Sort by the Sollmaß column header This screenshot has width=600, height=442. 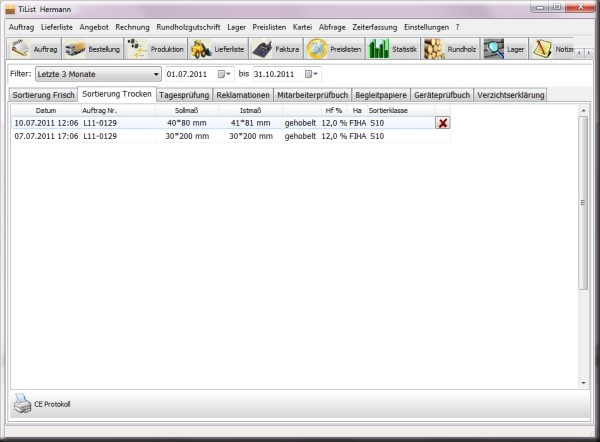pyautogui.click(x=187, y=111)
